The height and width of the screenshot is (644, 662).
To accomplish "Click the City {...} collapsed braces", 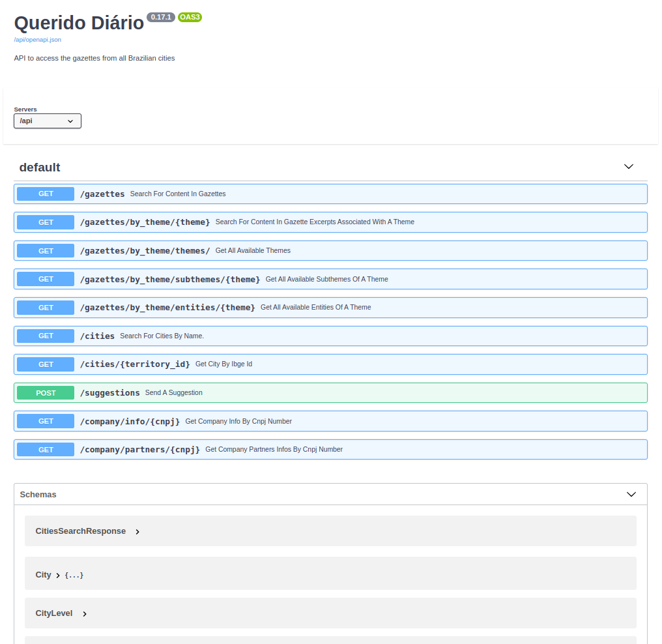I will (x=74, y=576).
